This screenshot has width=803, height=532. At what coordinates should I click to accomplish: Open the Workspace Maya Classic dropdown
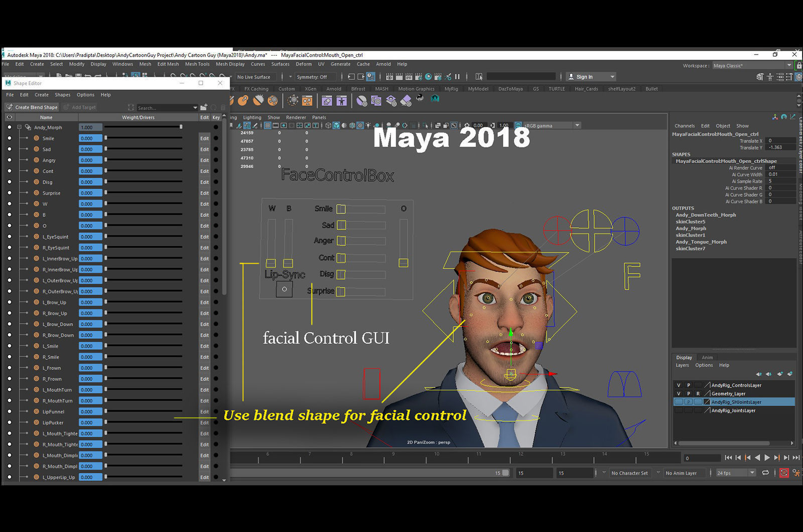pos(752,65)
